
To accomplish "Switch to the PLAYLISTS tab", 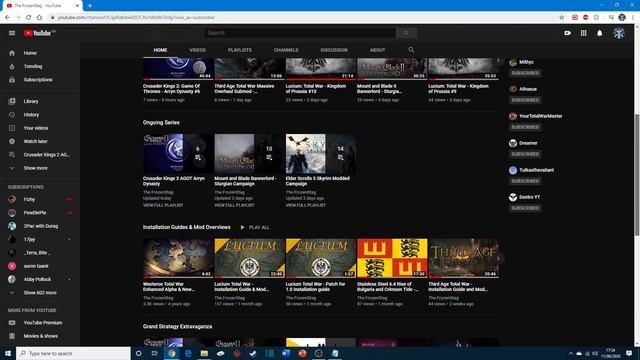I will (x=240, y=50).
